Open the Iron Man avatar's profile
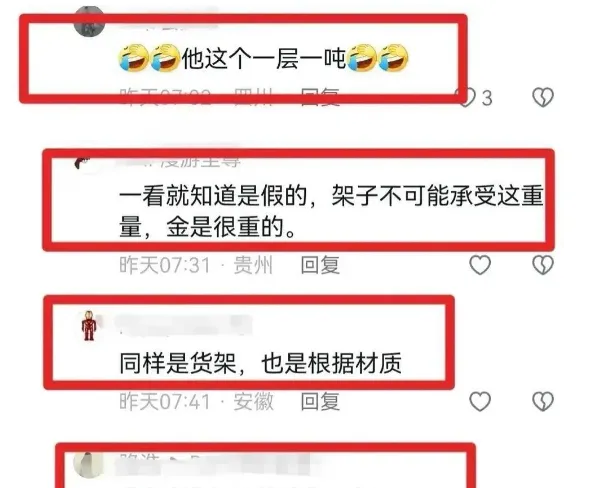The image size is (596, 488). 89,326
